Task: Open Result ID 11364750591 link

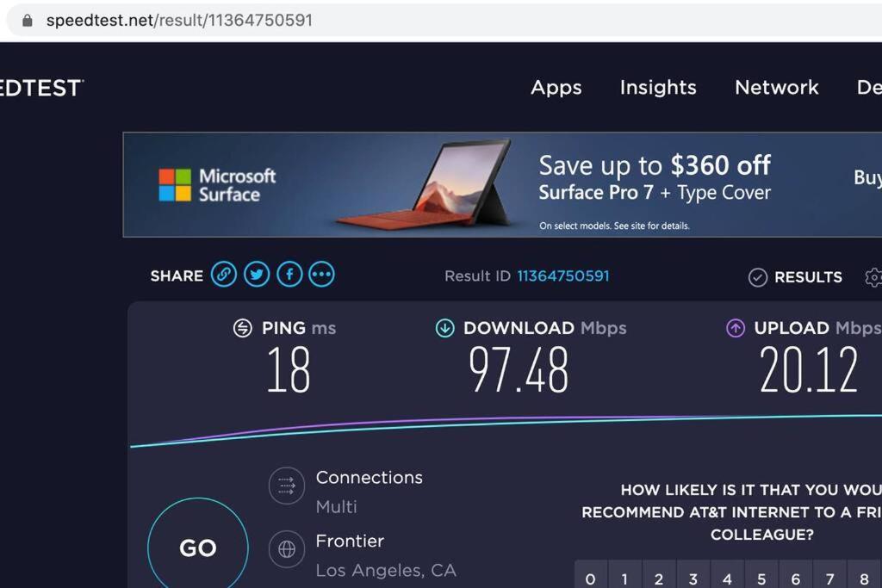Action: (x=562, y=276)
